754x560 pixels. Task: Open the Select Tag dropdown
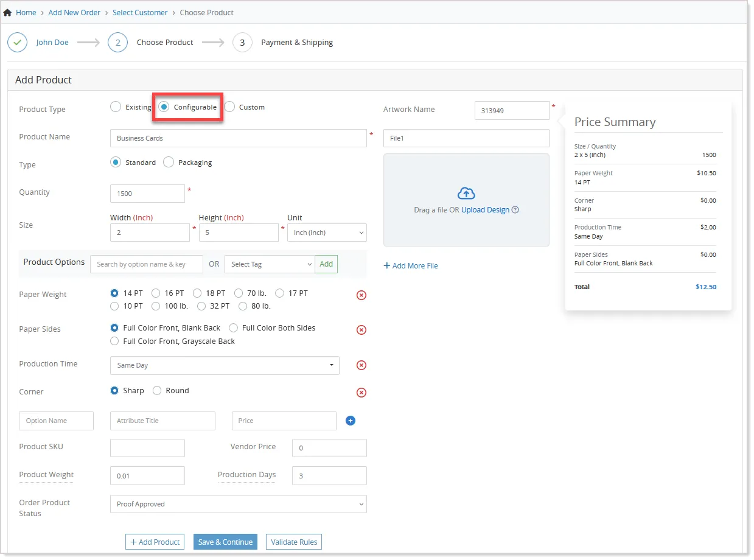pos(270,264)
